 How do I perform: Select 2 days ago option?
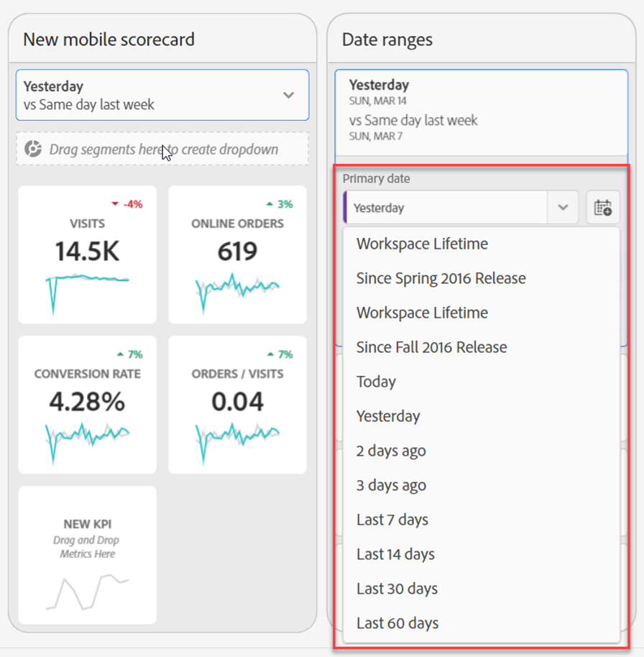pyautogui.click(x=481, y=451)
